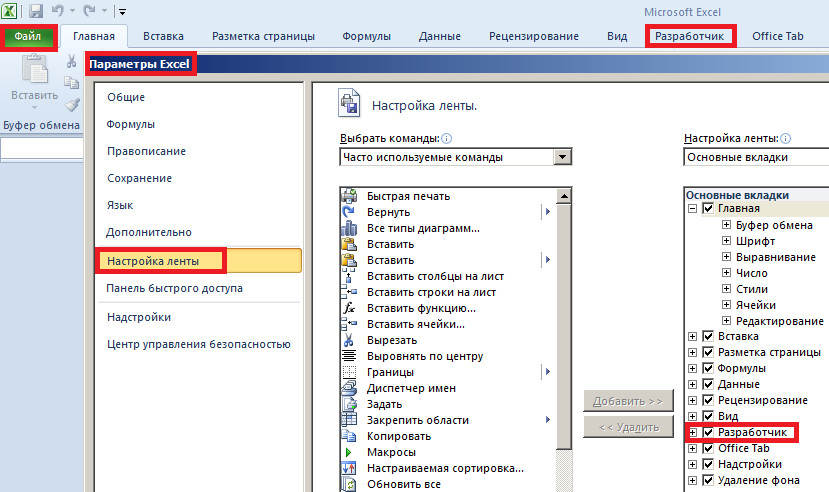The height and width of the screenshot is (492, 829).
Task: Click info icon next to Настройка ленты label
Action: (786, 138)
